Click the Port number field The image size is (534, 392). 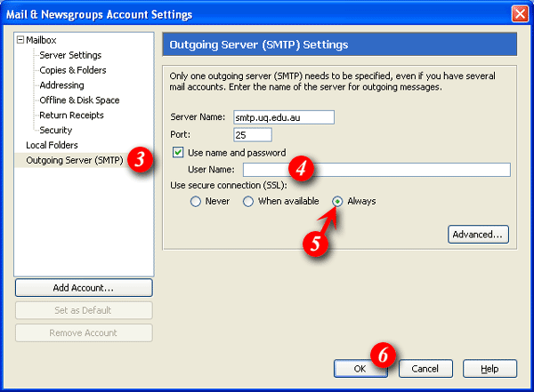coord(252,135)
